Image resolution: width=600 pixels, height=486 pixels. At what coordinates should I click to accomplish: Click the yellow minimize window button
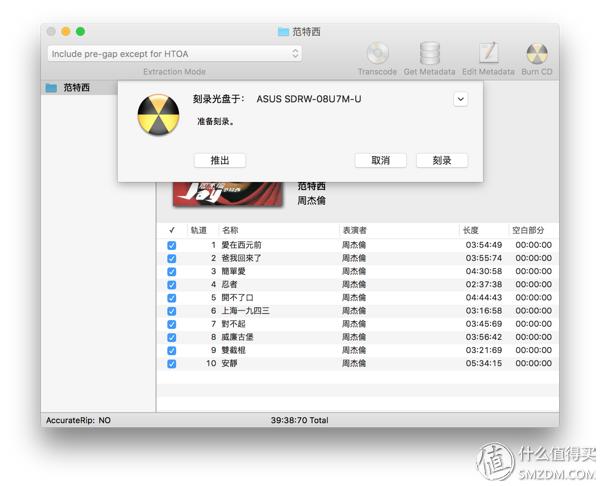(x=66, y=31)
